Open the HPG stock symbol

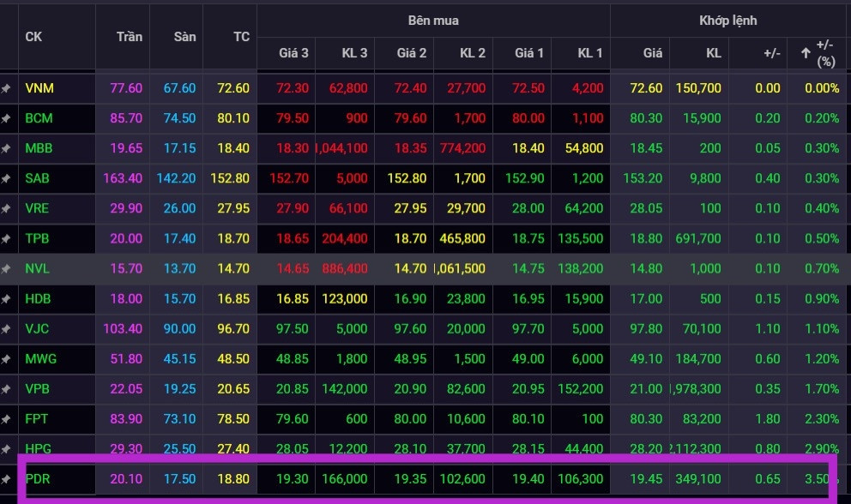39,448
